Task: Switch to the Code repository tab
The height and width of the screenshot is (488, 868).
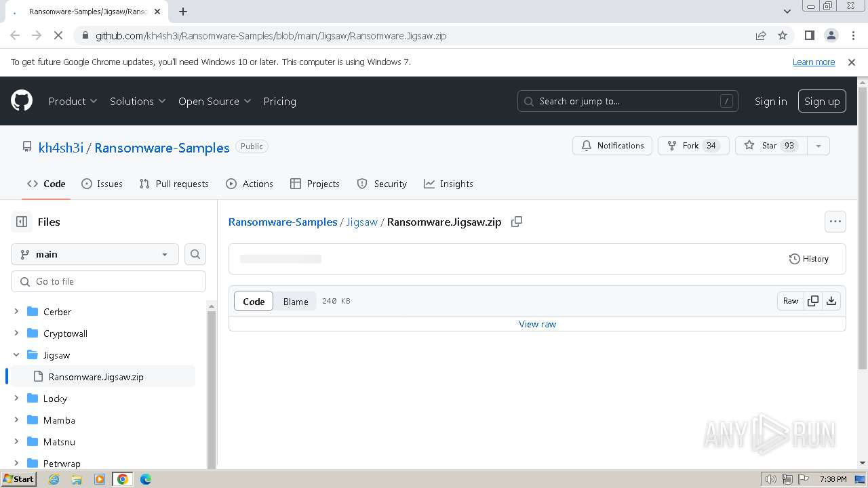Action: click(x=46, y=184)
